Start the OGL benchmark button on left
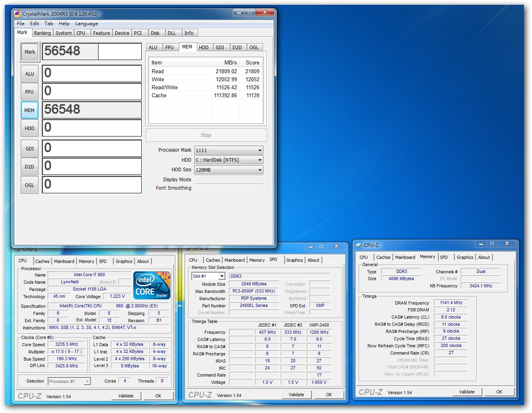Image resolution: width=532 pixels, height=413 pixels. point(30,185)
